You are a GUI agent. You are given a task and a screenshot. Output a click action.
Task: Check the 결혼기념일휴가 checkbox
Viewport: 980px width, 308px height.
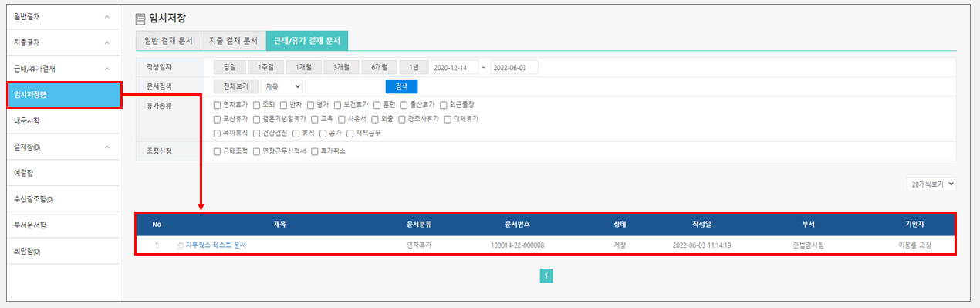(256, 119)
